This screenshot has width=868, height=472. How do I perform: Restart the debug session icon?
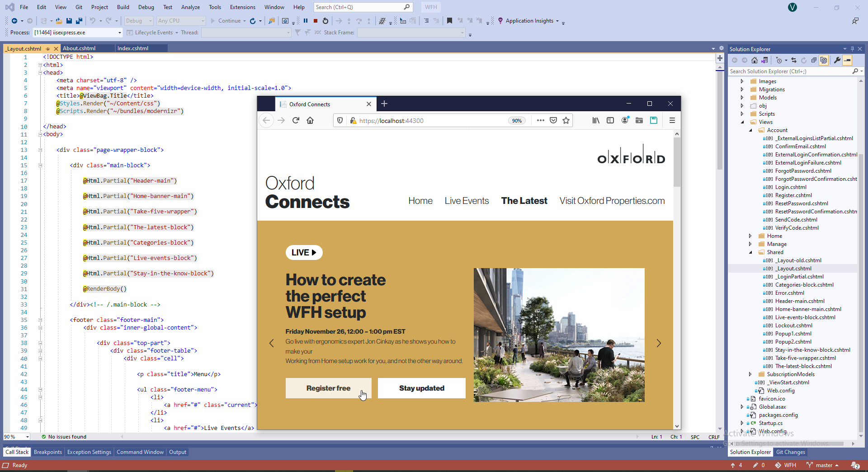(x=325, y=21)
